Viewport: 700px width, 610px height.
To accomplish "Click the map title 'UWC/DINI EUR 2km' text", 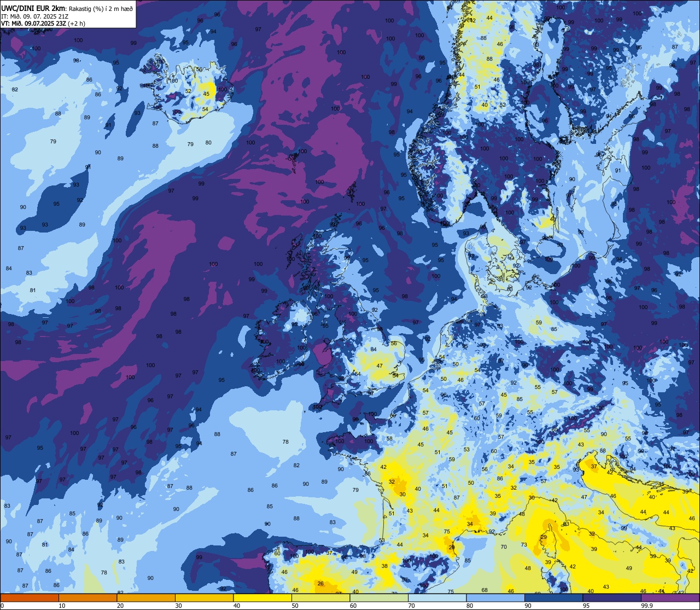I will click(x=33, y=8).
